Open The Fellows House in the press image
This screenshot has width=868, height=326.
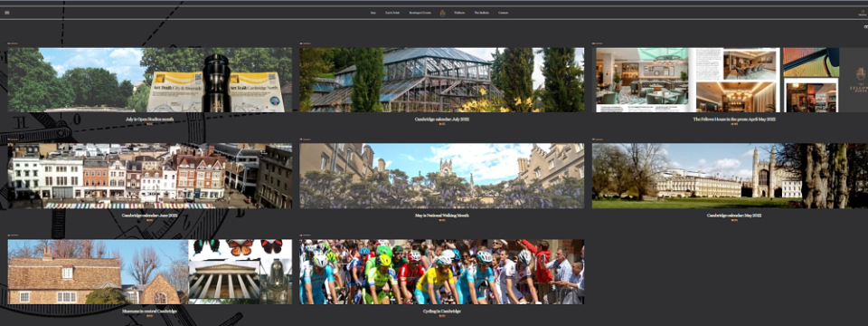point(730,80)
